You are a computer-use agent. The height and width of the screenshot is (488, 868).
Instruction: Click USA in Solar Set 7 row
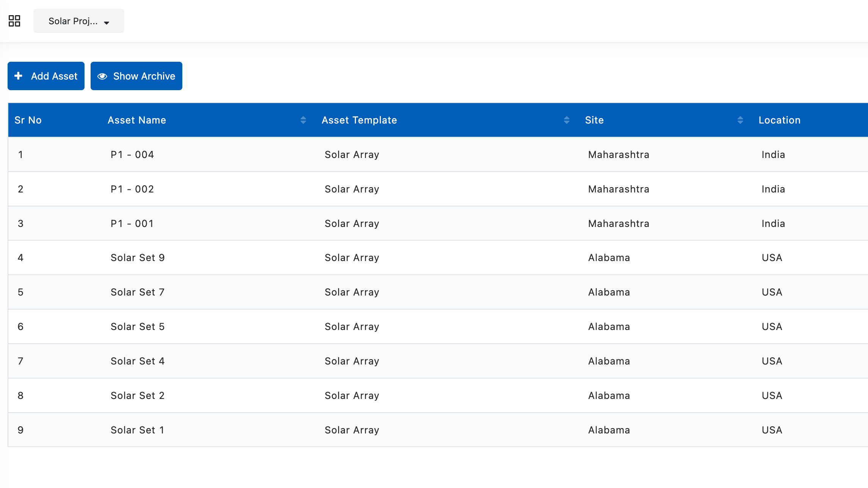(x=772, y=292)
